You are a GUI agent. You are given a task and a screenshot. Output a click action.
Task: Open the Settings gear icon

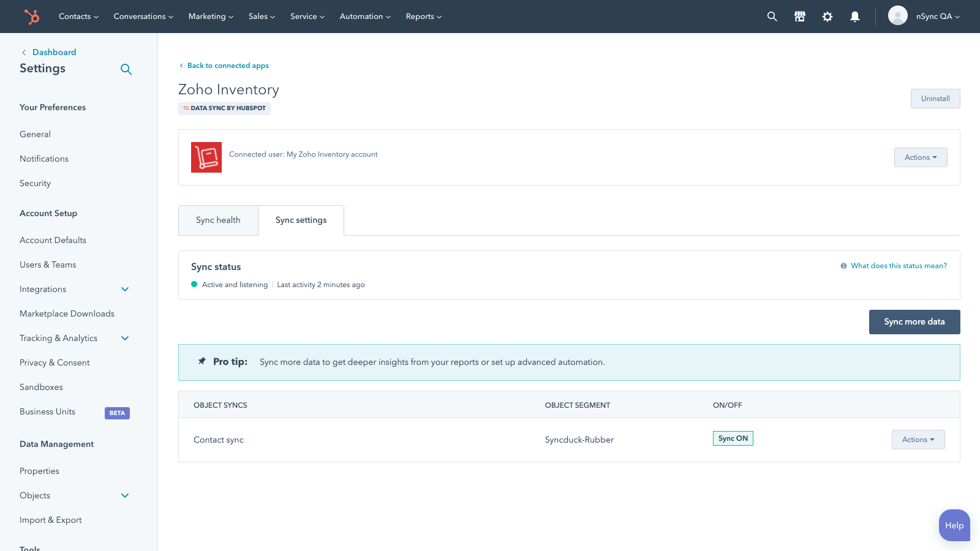point(827,17)
